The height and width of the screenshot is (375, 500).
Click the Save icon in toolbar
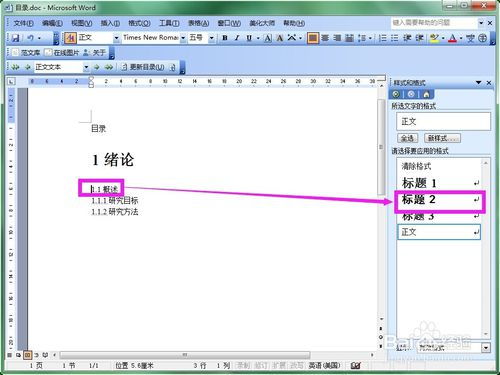point(15,38)
